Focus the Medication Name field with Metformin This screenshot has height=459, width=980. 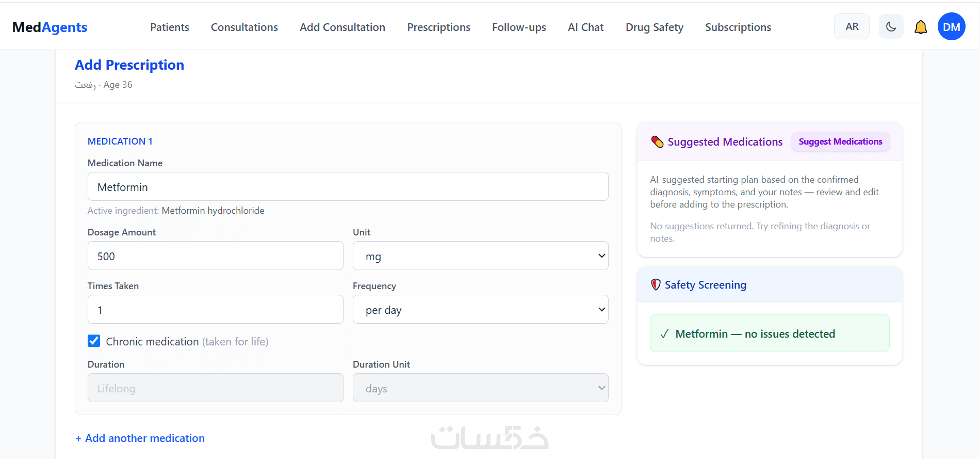(x=348, y=186)
